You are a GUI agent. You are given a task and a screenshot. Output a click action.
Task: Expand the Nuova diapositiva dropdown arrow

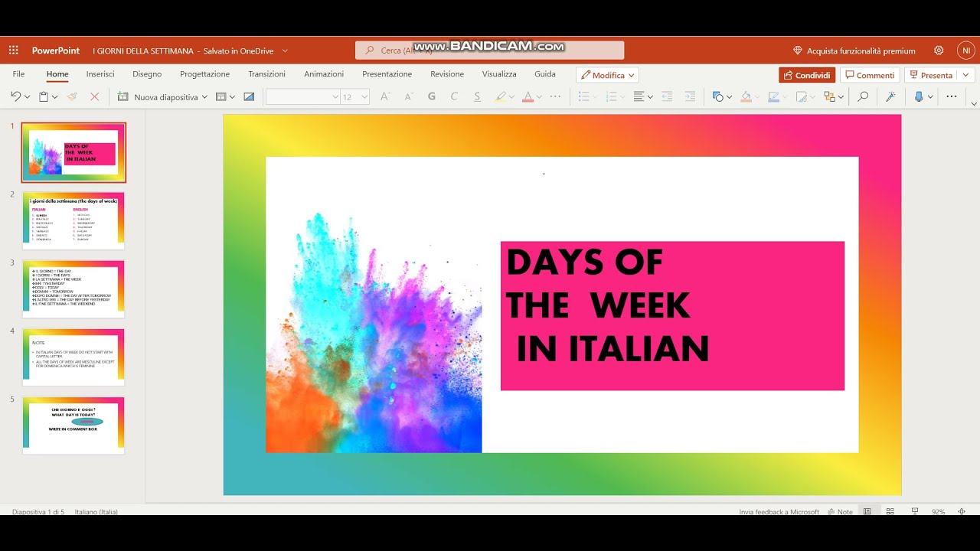(204, 97)
